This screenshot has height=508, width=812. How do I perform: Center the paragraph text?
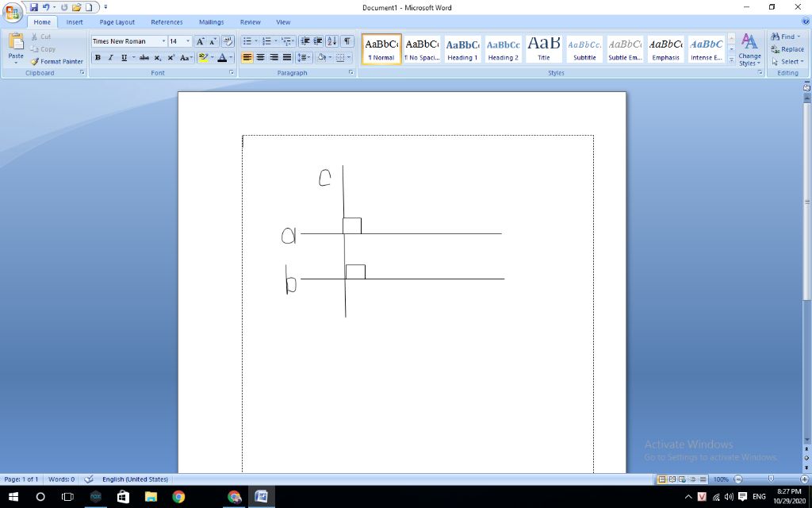click(x=260, y=57)
